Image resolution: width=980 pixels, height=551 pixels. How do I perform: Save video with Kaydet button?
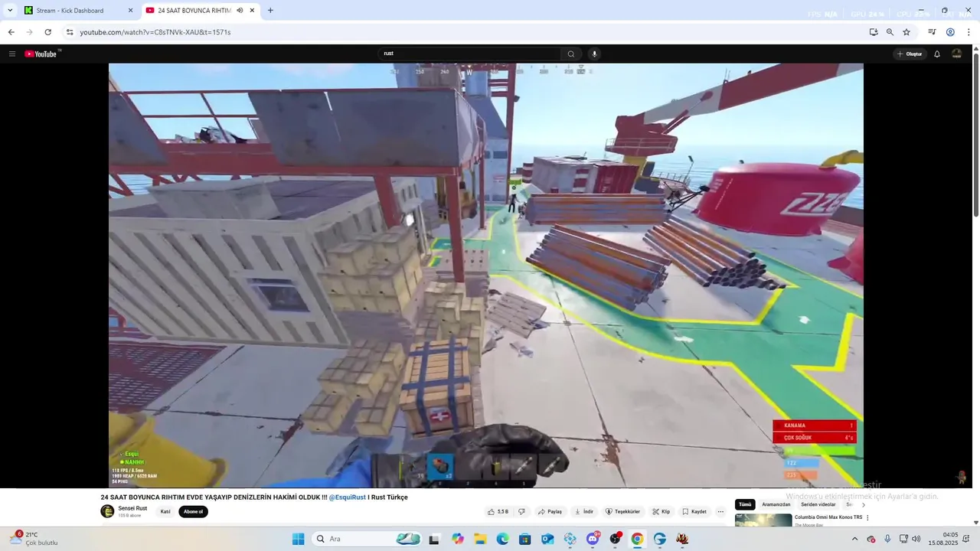tap(694, 511)
